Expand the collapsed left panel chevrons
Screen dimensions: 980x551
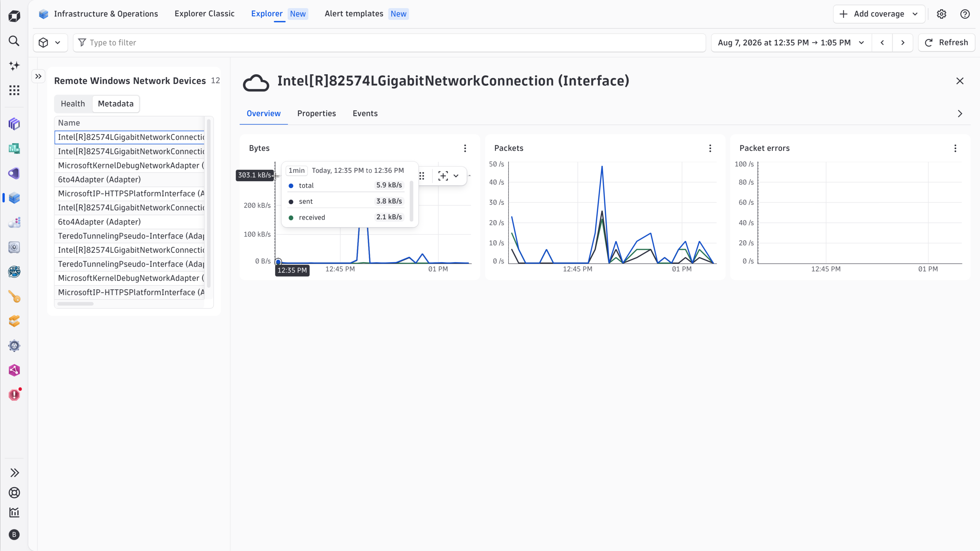(x=38, y=76)
